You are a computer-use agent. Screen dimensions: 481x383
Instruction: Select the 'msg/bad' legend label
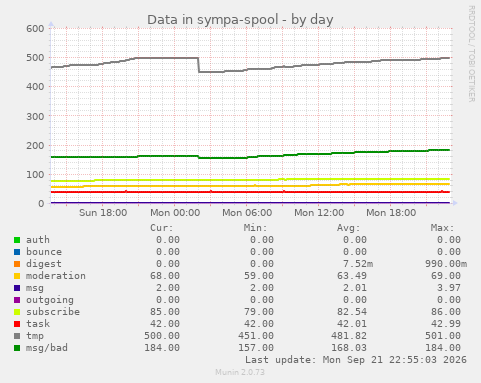(x=47, y=348)
